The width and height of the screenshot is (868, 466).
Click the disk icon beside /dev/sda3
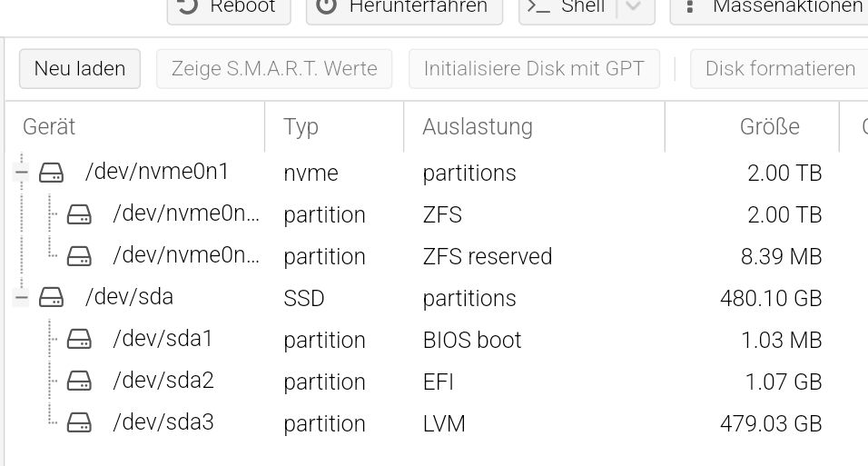click(x=79, y=422)
